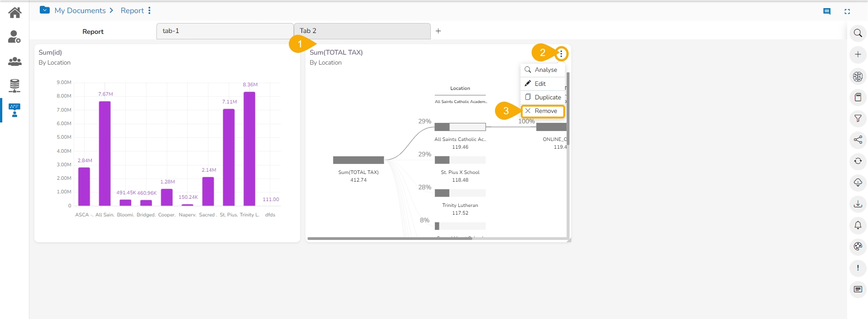The image size is (868, 319).
Task: Open the user settings sidebar icon
Action: 14,37
